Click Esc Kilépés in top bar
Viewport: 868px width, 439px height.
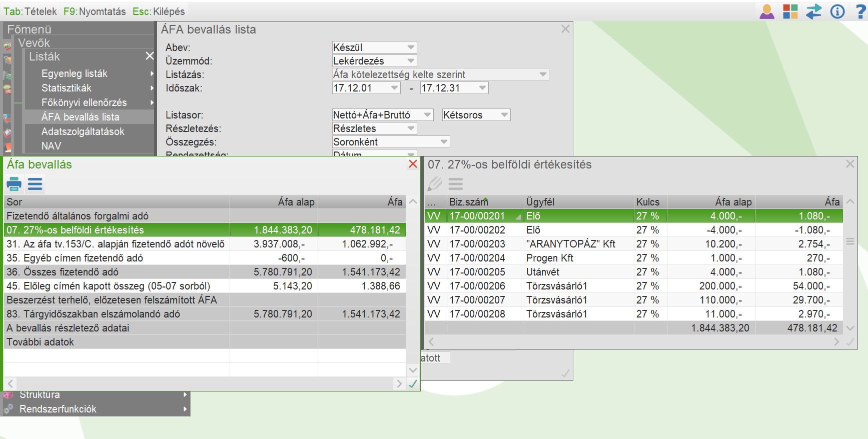[x=159, y=11]
